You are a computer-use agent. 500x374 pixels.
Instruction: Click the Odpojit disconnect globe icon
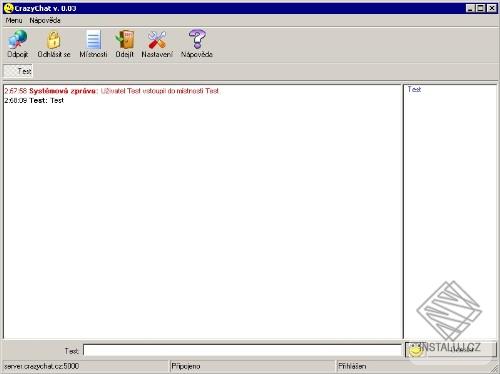[18, 39]
